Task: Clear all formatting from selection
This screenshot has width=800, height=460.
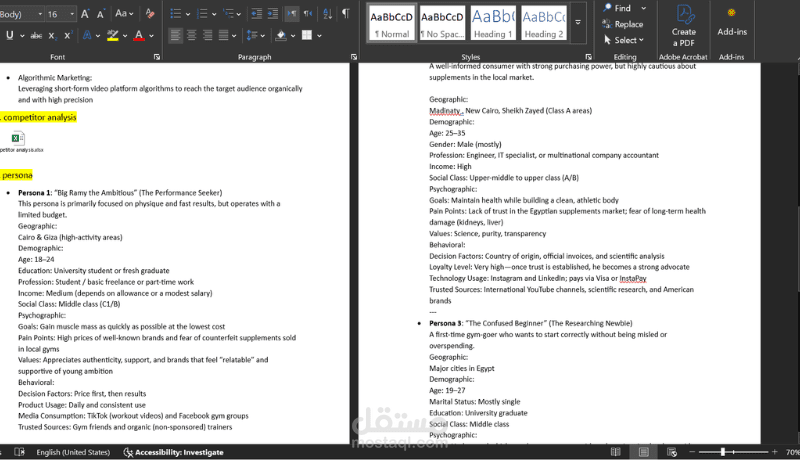Action: point(149,14)
